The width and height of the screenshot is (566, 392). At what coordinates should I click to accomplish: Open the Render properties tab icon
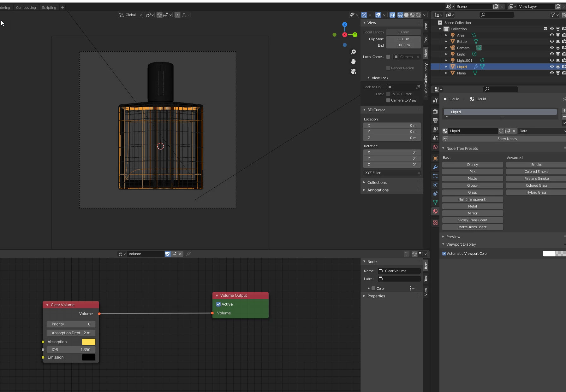pos(435,111)
